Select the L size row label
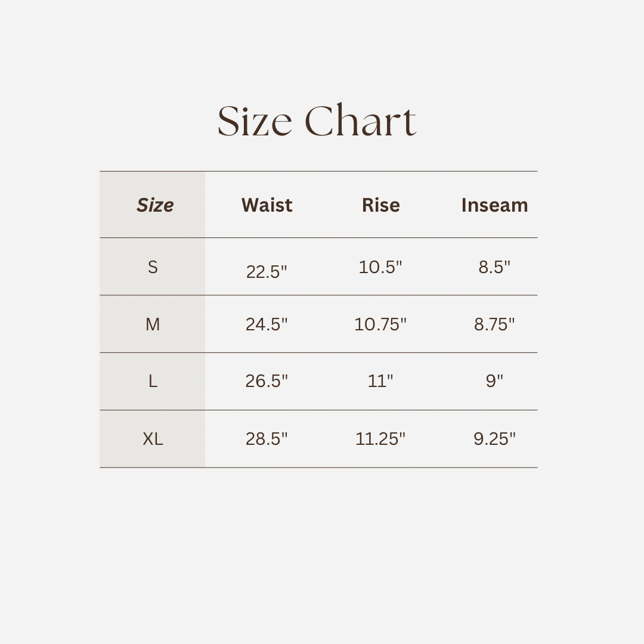The image size is (644, 644). pos(153,382)
